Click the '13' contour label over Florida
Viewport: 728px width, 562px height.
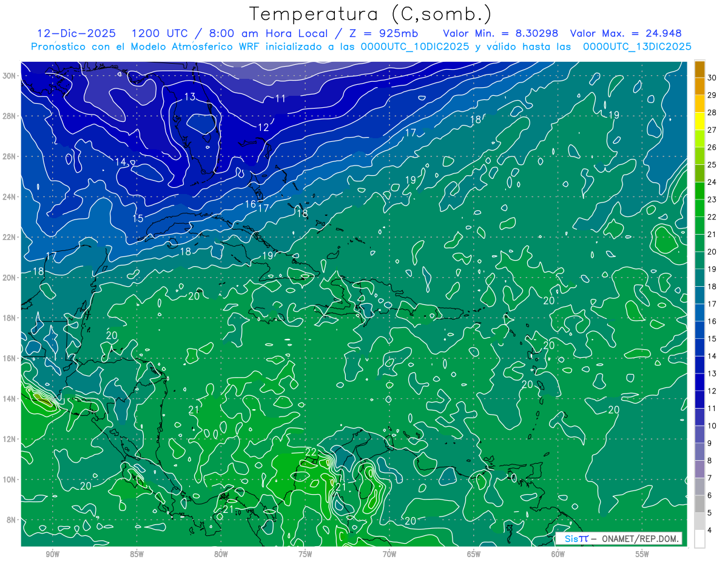point(190,96)
